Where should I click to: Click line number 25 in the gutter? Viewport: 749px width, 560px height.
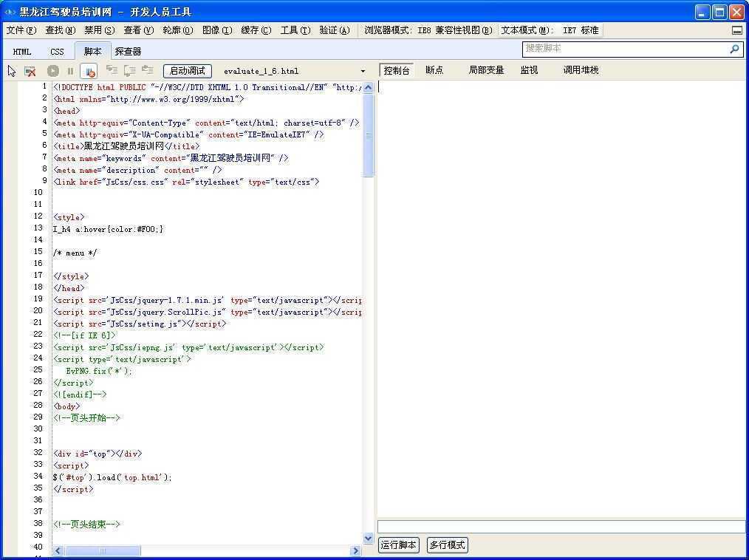(38, 370)
